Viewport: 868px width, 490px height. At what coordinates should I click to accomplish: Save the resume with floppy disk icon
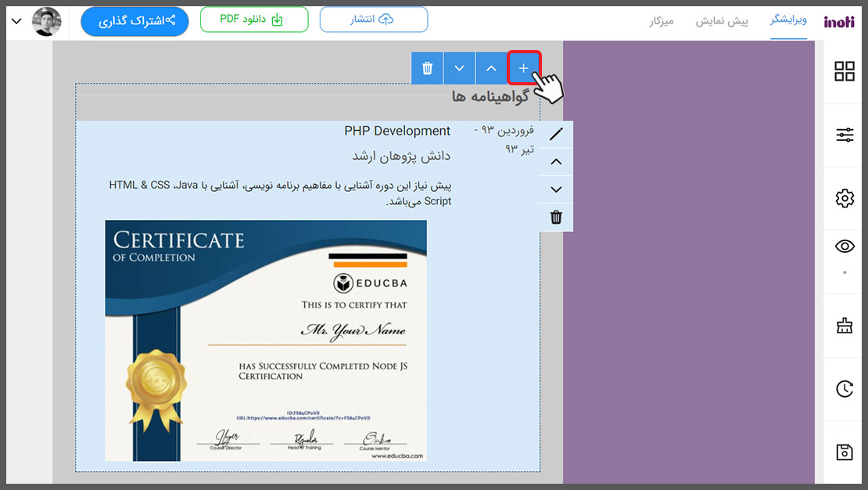pyautogui.click(x=845, y=452)
